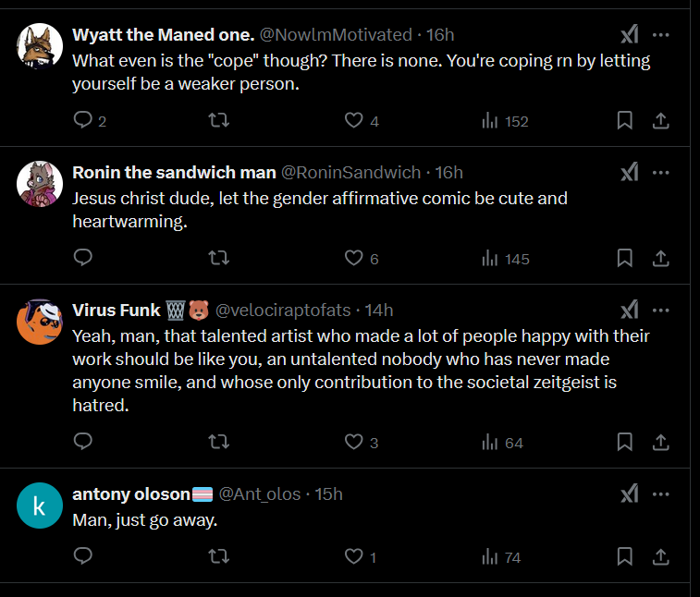Reply to Wyatt the Maned one's tweet

pyautogui.click(x=82, y=120)
